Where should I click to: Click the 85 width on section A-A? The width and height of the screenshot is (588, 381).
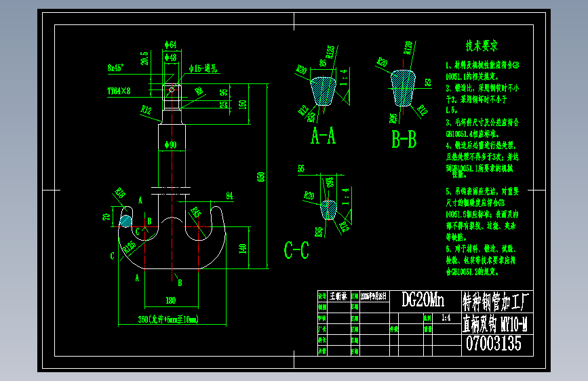click(x=323, y=63)
